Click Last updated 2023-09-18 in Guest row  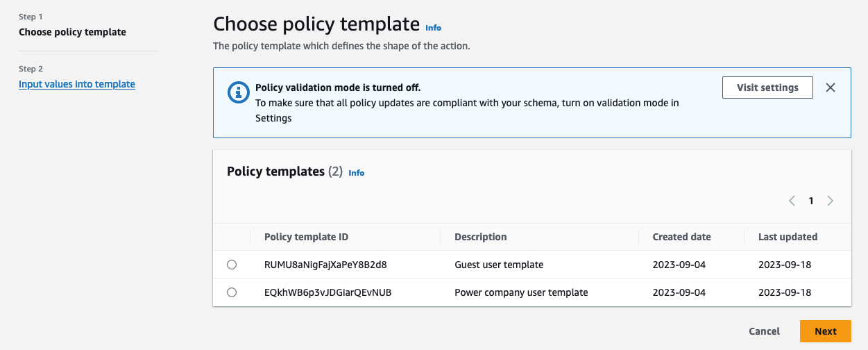pyautogui.click(x=785, y=265)
